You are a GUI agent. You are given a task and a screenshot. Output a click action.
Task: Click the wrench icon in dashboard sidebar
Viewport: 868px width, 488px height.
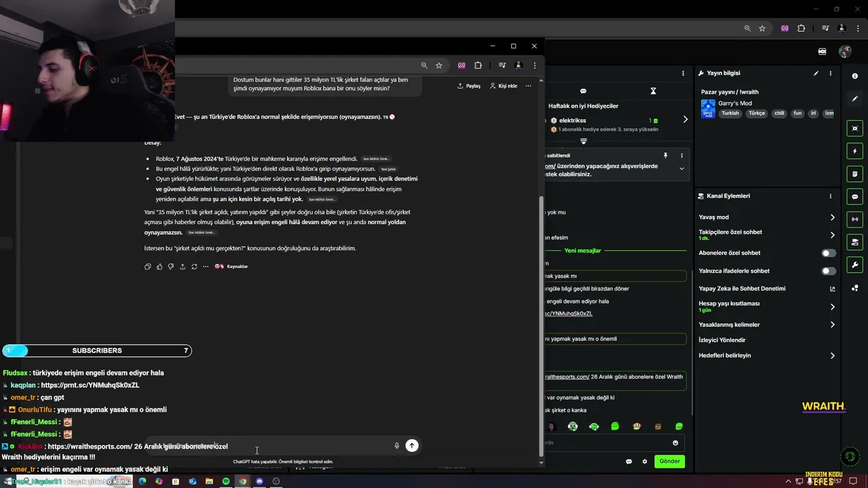pyautogui.click(x=854, y=265)
